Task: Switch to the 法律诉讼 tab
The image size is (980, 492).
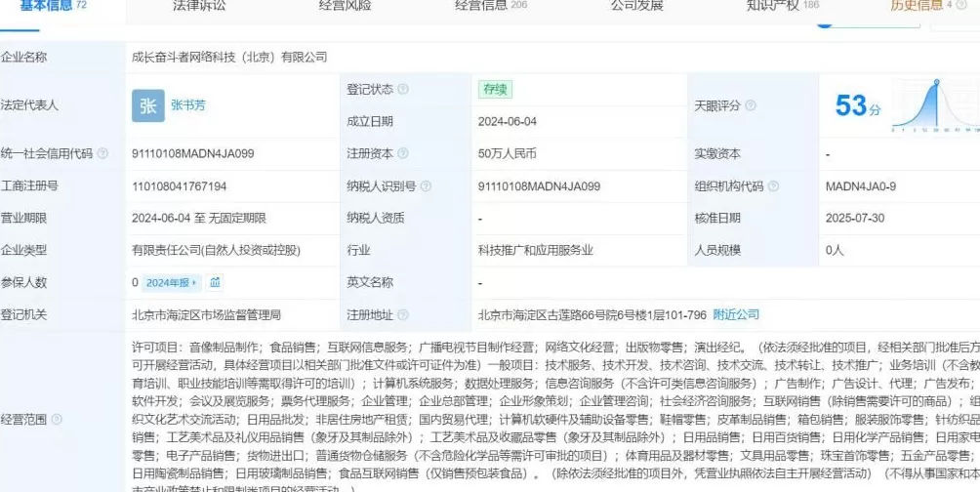Action: coord(199,6)
